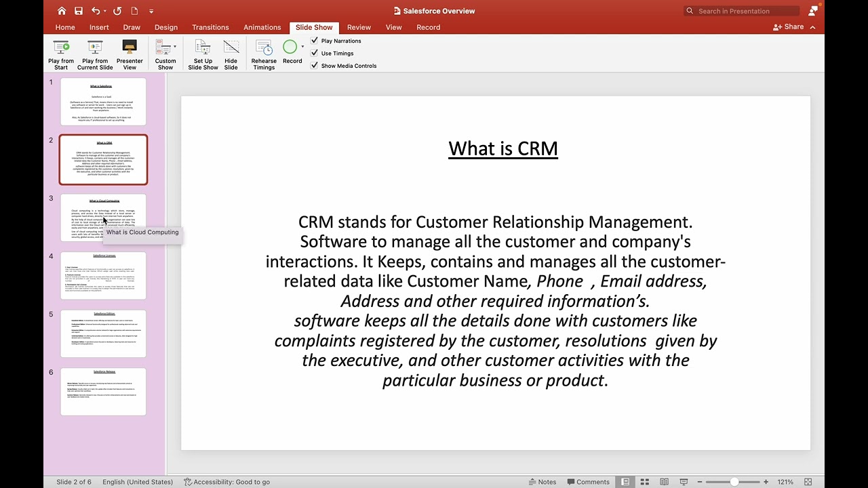This screenshot has width=868, height=488.
Task: Switch to the Insert tab
Action: pos(99,27)
